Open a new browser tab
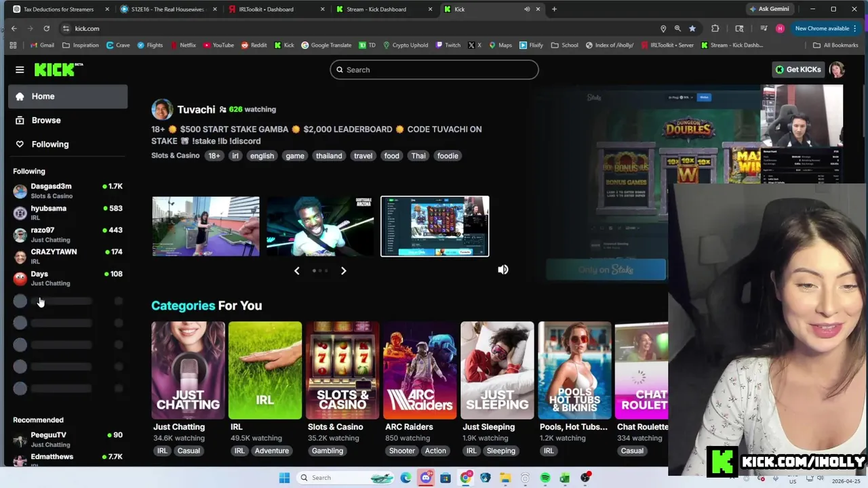This screenshot has height=488, width=868. pyautogui.click(x=554, y=9)
